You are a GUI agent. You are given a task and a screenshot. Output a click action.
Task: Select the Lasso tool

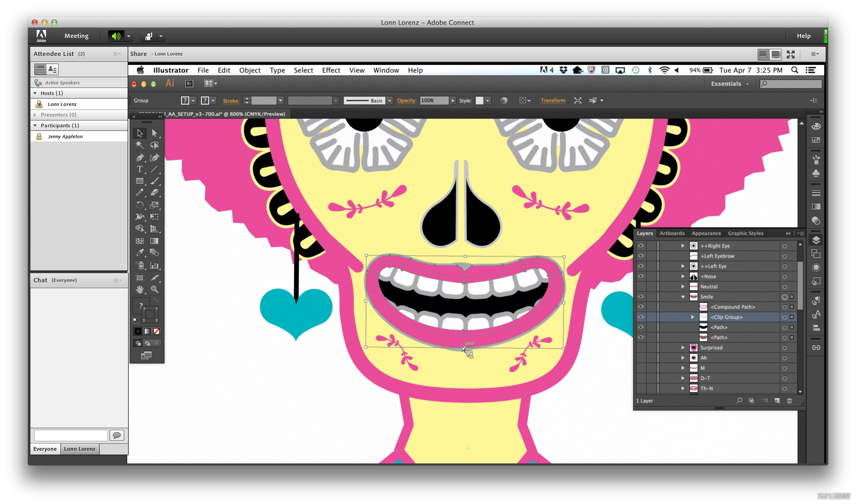coord(154,145)
